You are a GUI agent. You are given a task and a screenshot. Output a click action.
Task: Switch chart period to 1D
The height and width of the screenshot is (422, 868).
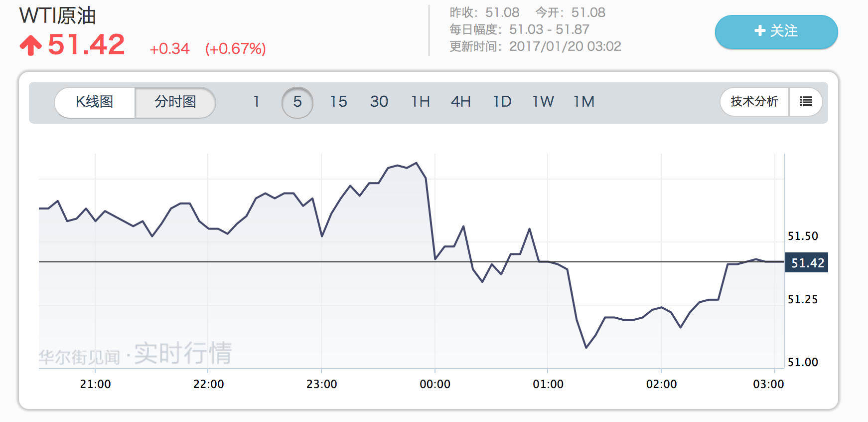click(x=502, y=102)
